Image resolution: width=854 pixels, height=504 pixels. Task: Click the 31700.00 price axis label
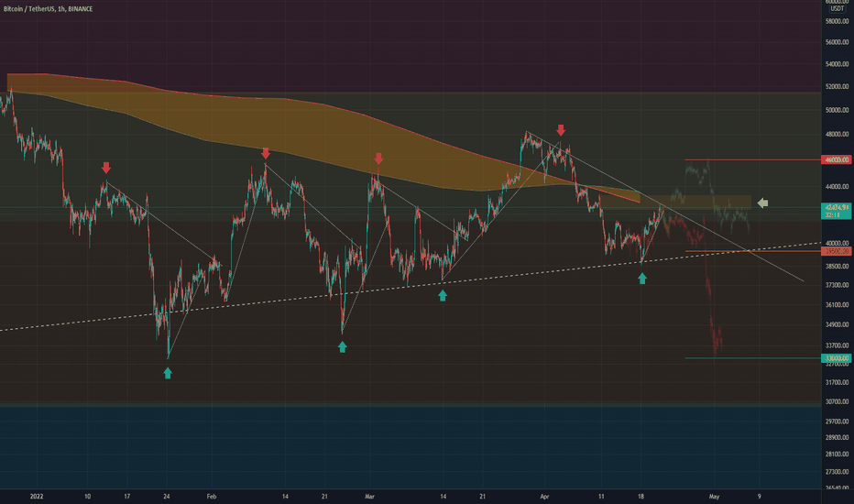[838, 382]
